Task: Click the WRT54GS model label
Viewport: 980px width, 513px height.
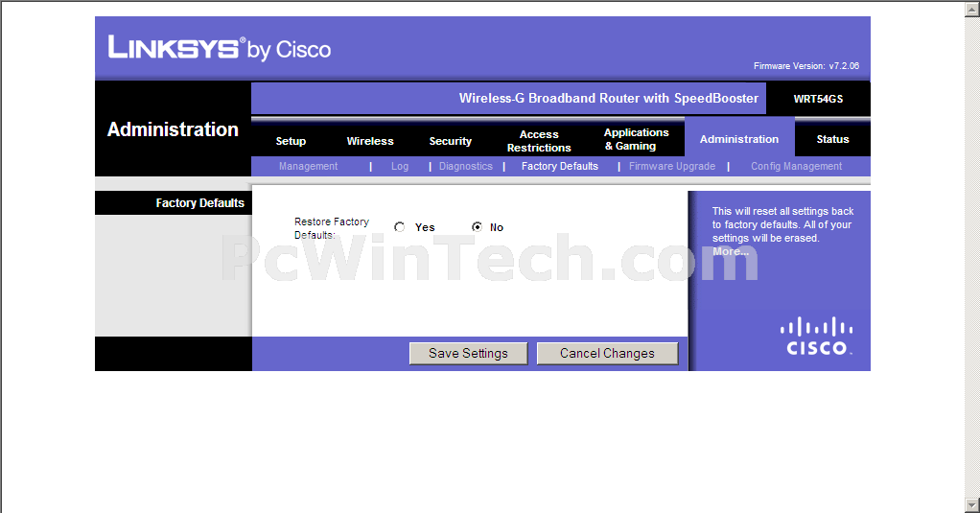Action: pos(818,99)
